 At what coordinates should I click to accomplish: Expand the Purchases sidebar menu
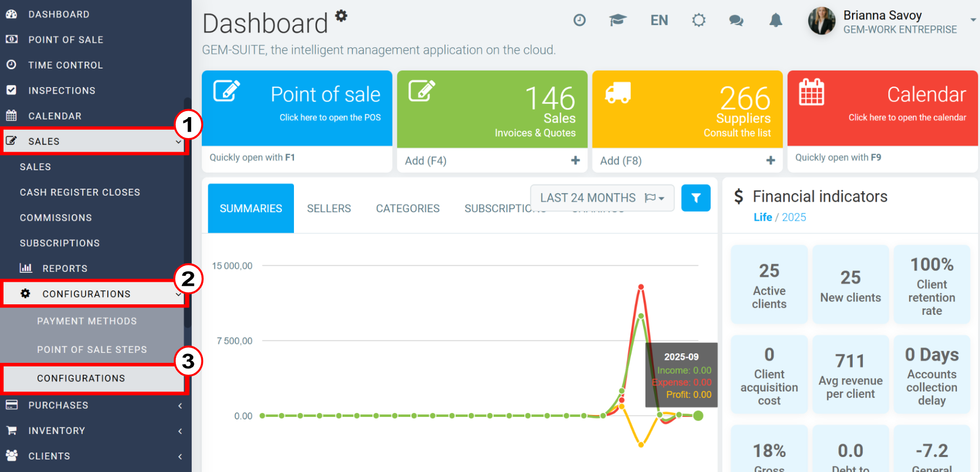coord(94,405)
